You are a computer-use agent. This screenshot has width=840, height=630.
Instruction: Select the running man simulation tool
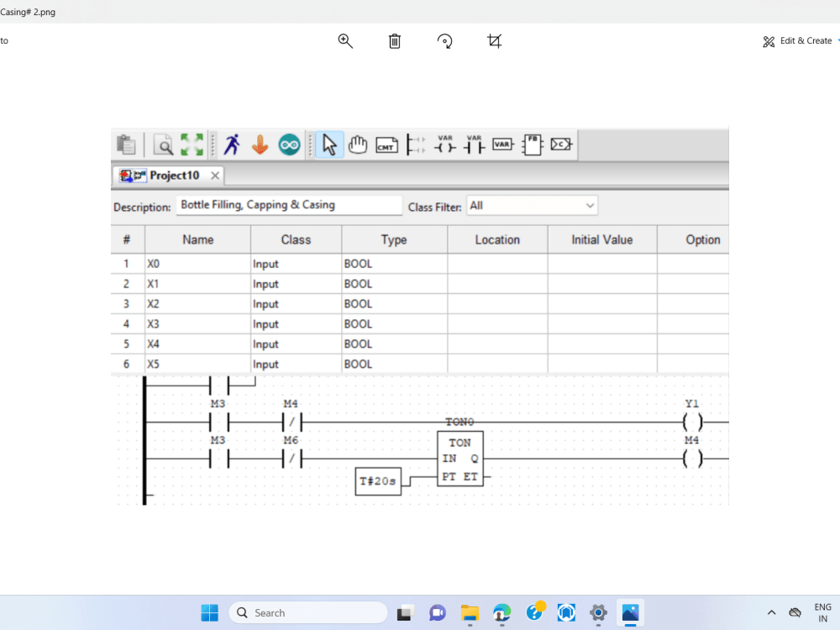click(233, 144)
